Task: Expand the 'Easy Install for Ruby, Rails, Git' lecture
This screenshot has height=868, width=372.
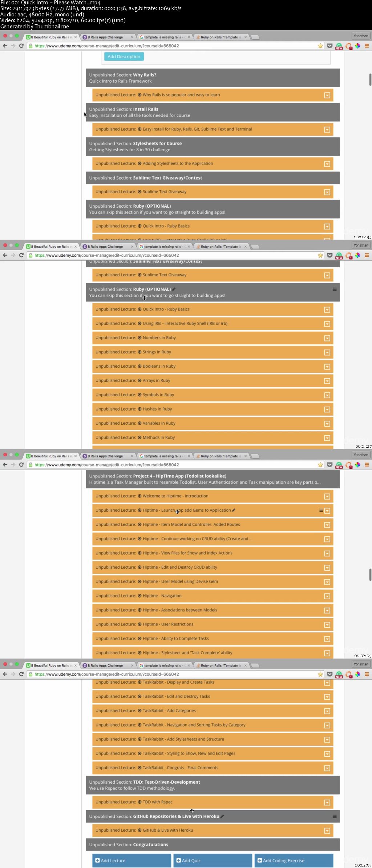Action: click(327, 129)
